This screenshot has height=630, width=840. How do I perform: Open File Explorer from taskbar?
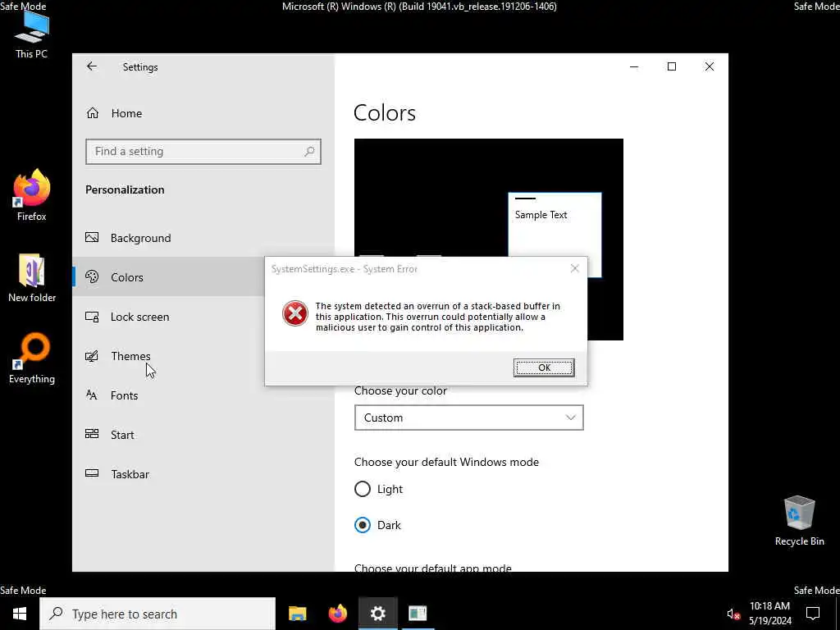(297, 614)
